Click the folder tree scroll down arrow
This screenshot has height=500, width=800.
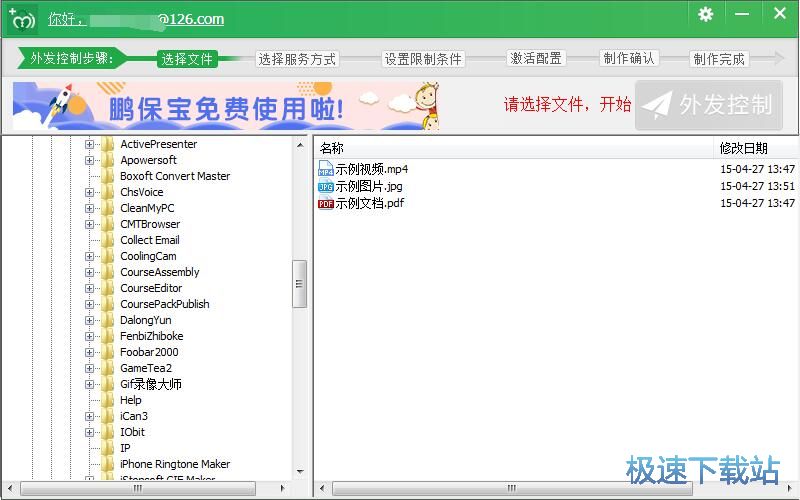(x=300, y=472)
